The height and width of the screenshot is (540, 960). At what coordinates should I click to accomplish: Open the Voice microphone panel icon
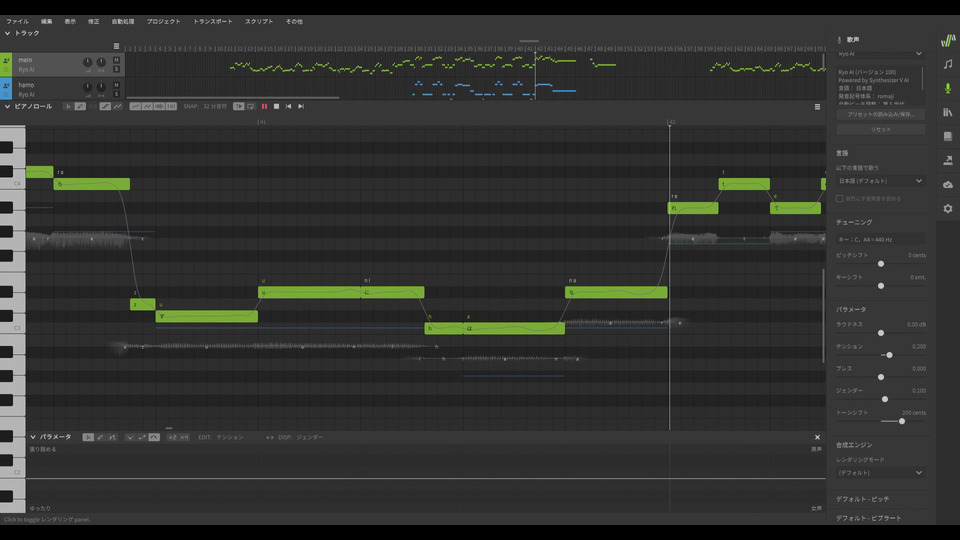(948, 88)
